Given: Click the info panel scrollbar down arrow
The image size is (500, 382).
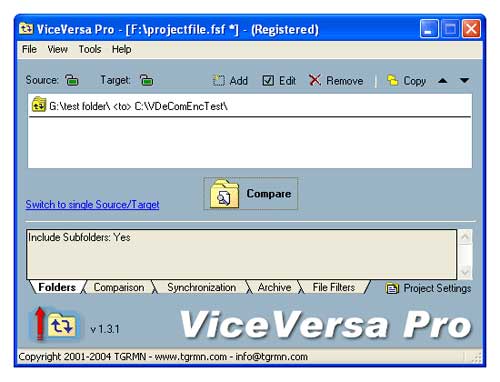Looking at the screenshot, I should (x=465, y=272).
